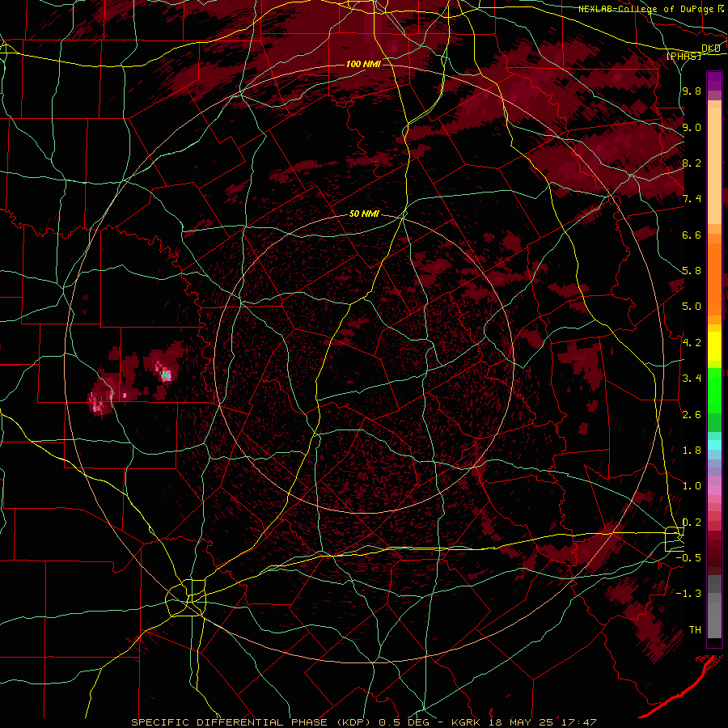Pick the purple segment atop the color bar
The image size is (728, 728).
(x=714, y=81)
